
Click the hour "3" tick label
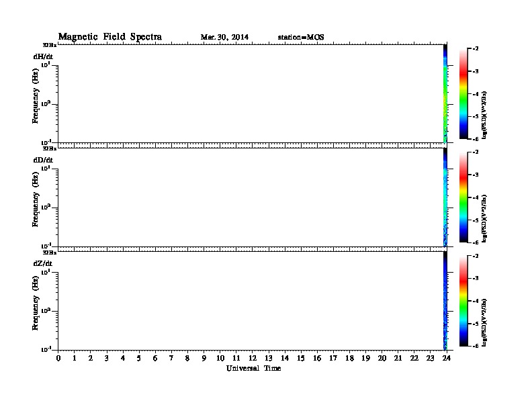107,358
